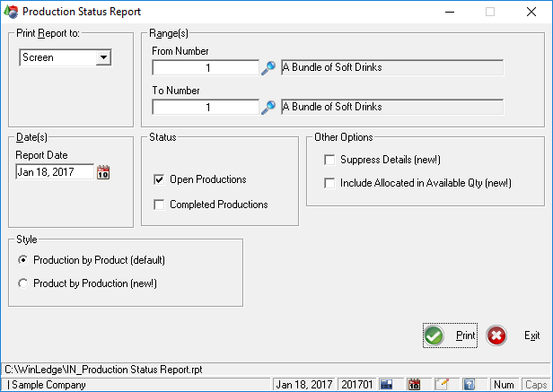Click the period 201701 in status bar
The width and height of the screenshot is (553, 392).
[x=357, y=385]
